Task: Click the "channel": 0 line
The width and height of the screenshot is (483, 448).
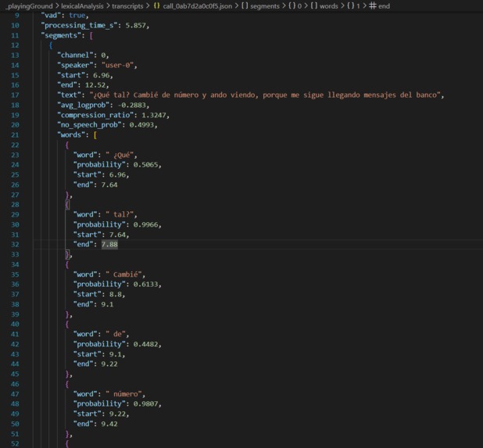Action: point(83,56)
